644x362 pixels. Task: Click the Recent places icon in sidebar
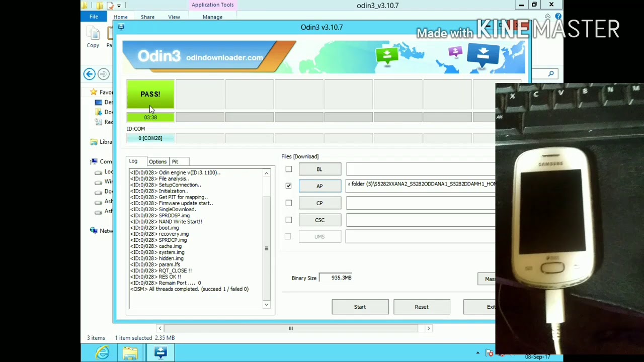[x=99, y=122]
